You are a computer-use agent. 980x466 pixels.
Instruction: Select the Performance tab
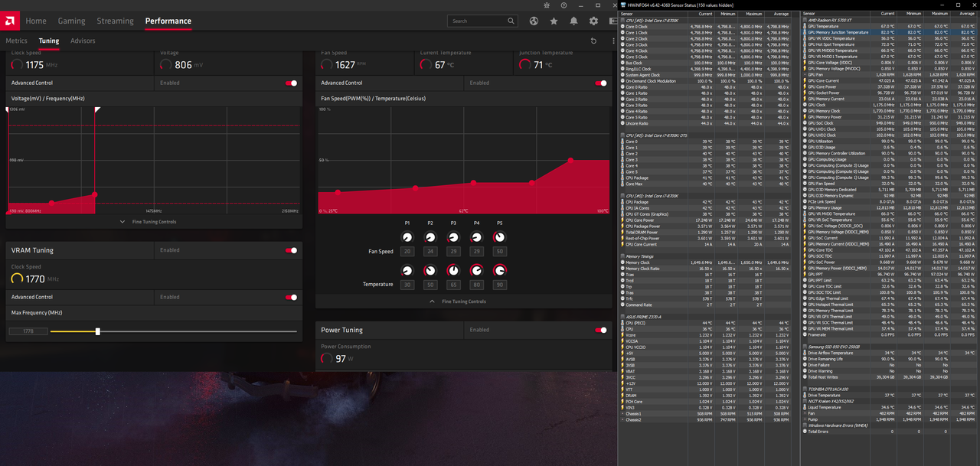[x=168, y=21]
